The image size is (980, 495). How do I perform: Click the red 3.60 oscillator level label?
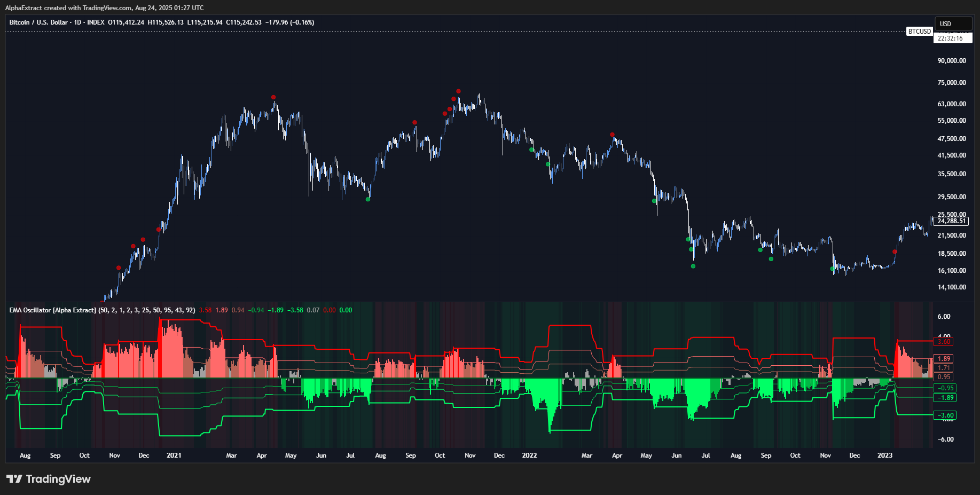click(944, 342)
